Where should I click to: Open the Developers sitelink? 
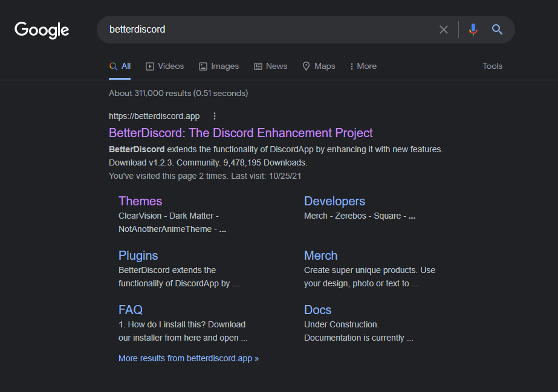(x=334, y=201)
